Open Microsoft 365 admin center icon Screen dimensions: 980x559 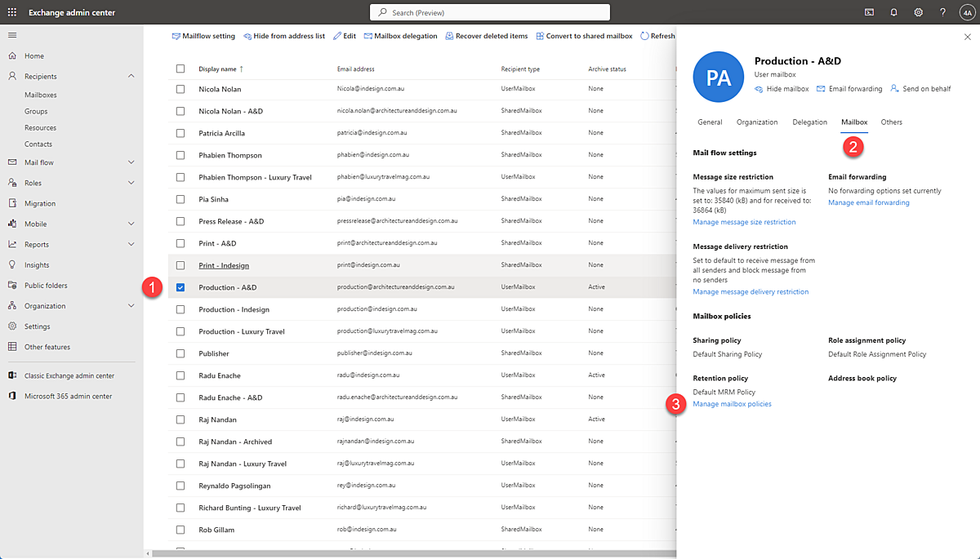12,396
